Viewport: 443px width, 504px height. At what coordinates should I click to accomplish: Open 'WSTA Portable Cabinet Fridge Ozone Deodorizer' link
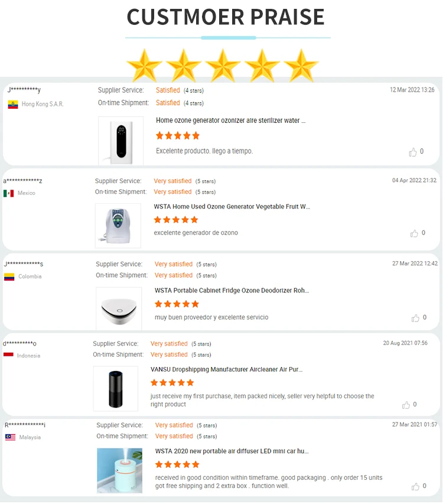coord(232,291)
